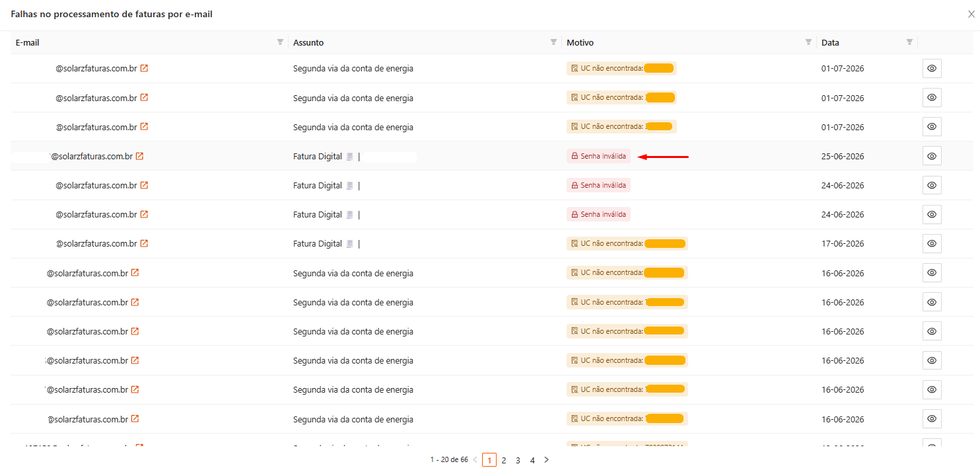
Task: Click eye icon for 25-06-2026 Senha inválida row
Action: (x=932, y=156)
